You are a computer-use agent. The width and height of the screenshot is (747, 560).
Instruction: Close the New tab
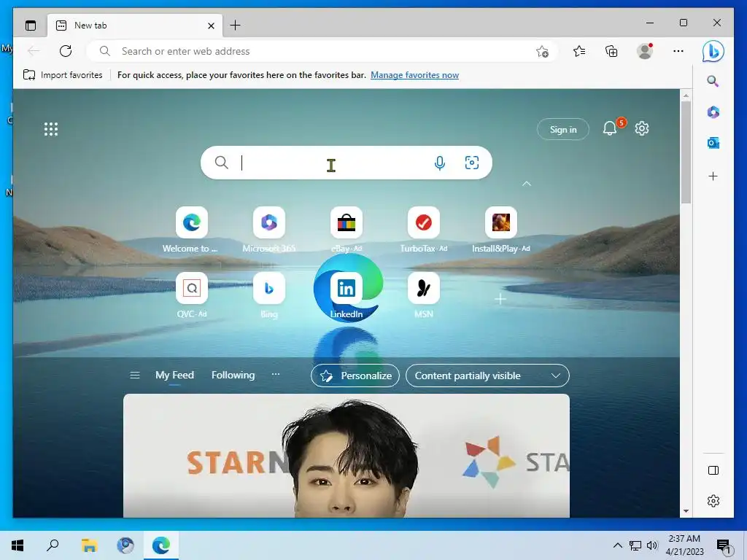point(211,26)
